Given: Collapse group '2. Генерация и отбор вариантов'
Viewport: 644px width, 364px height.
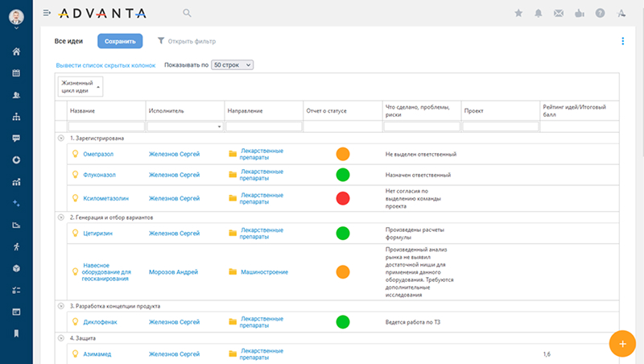Looking at the screenshot, I should pyautogui.click(x=60, y=217).
